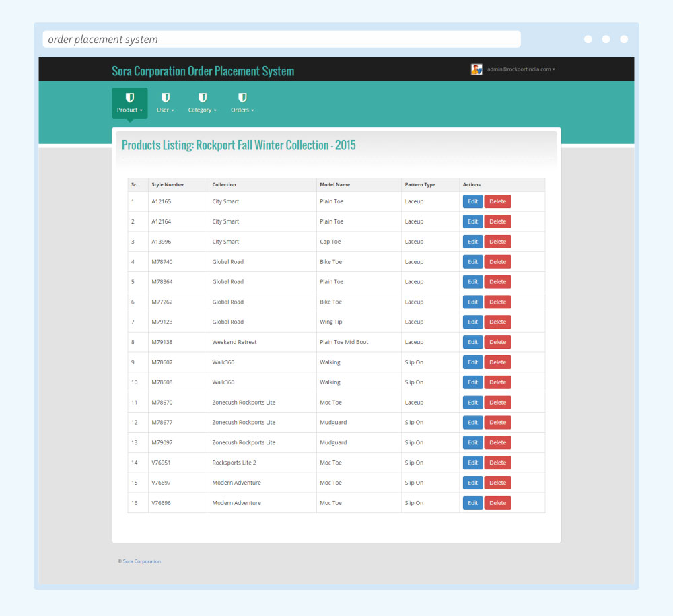The height and width of the screenshot is (616, 673).
Task: Click the admin user avatar icon
Action: (x=476, y=69)
